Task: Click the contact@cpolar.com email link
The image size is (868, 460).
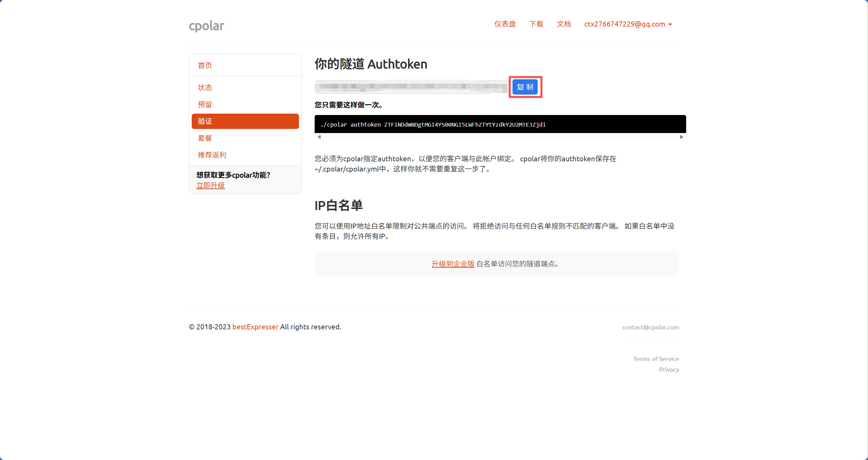Action: 650,327
